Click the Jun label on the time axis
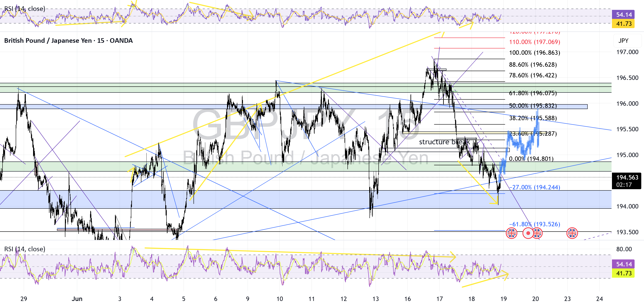The image size is (644, 306). coord(77,299)
